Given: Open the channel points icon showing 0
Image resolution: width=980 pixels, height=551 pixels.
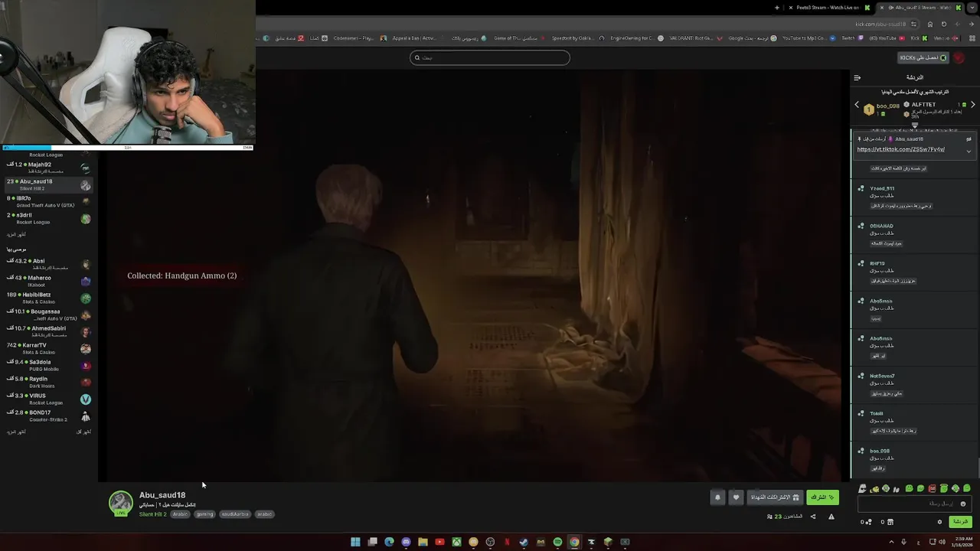Looking at the screenshot, I should pyautogui.click(x=866, y=522).
